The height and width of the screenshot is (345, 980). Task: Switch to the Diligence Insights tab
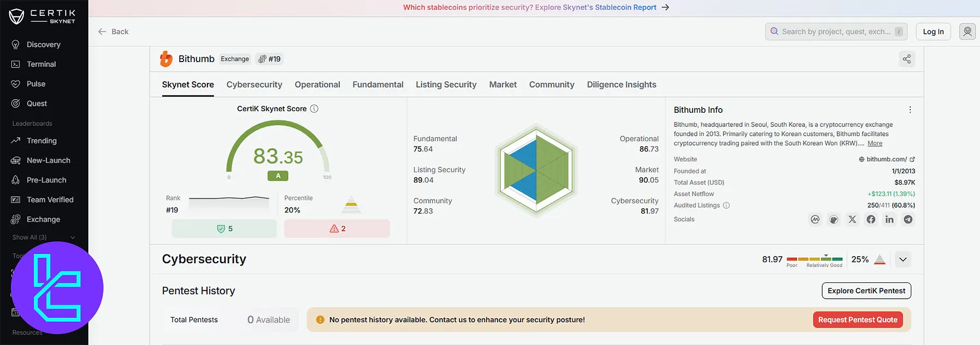[x=621, y=84]
